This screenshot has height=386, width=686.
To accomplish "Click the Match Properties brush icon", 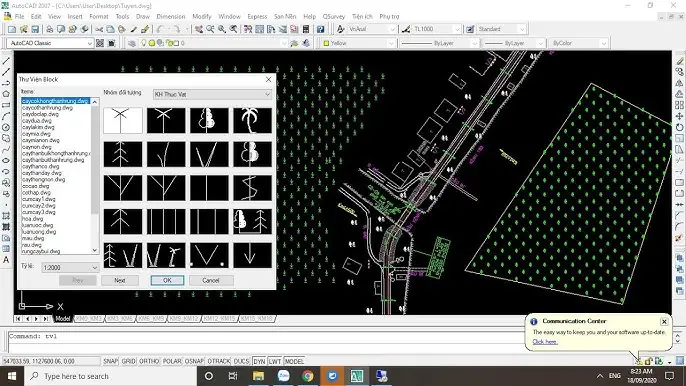I will click(145, 29).
